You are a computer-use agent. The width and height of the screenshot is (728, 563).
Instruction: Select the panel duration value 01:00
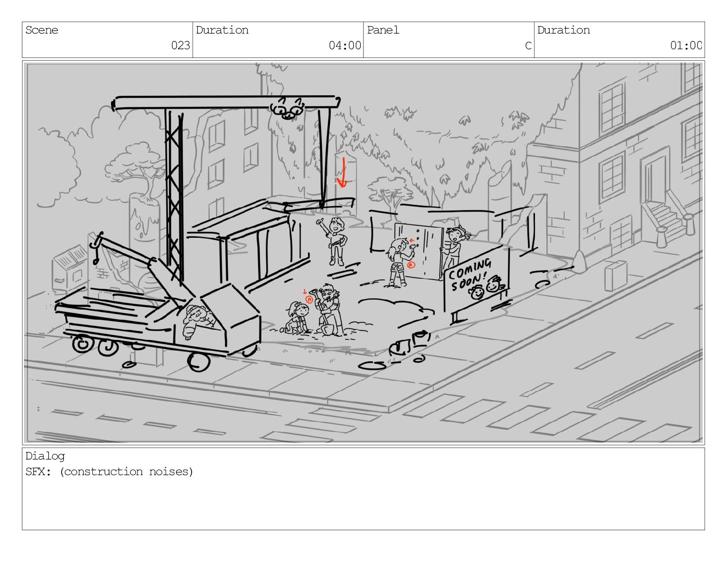686,46
